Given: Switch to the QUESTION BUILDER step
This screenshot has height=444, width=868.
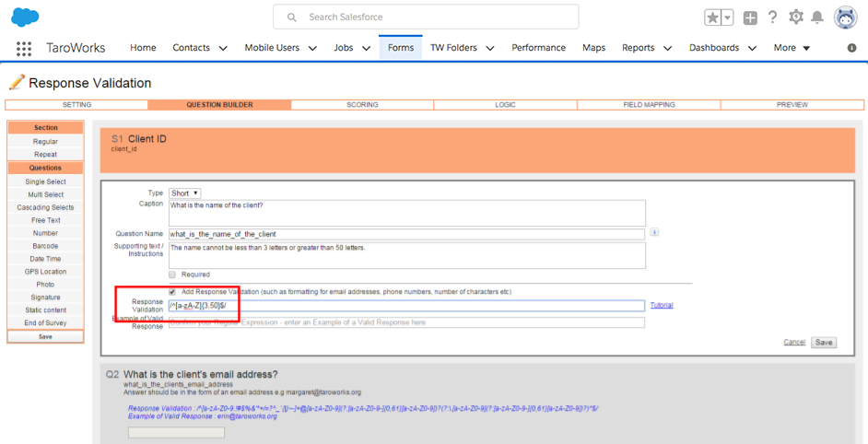Looking at the screenshot, I should pos(220,105).
